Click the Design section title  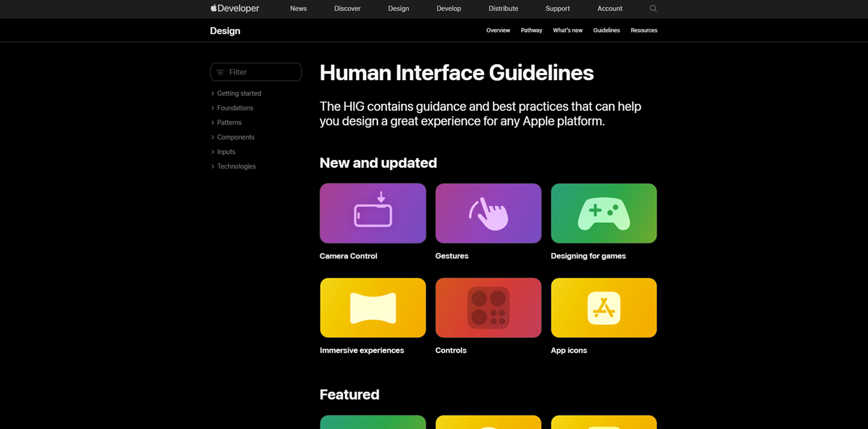coord(225,31)
